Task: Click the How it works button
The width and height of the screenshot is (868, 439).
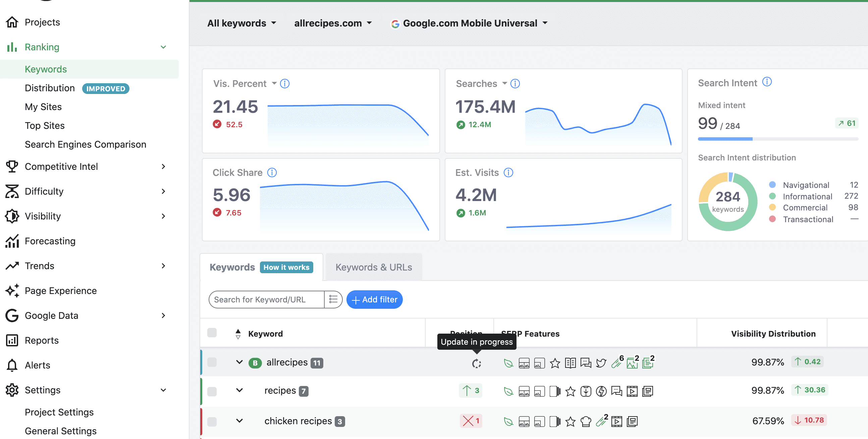Action: [286, 267]
